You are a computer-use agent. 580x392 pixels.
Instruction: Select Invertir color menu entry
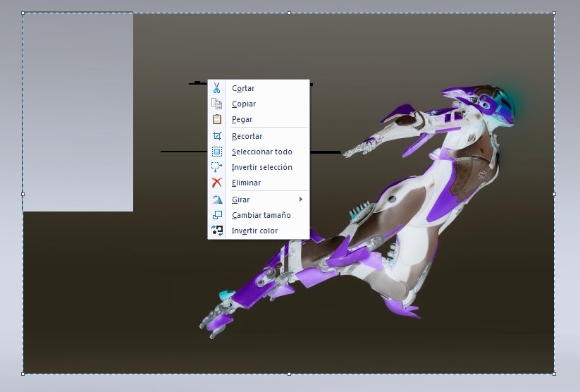click(x=259, y=231)
